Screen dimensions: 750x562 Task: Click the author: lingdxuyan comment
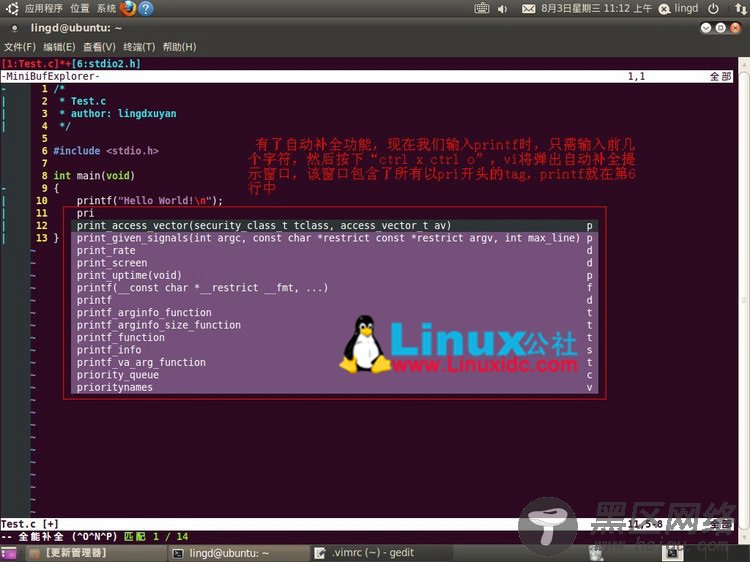(x=118, y=113)
